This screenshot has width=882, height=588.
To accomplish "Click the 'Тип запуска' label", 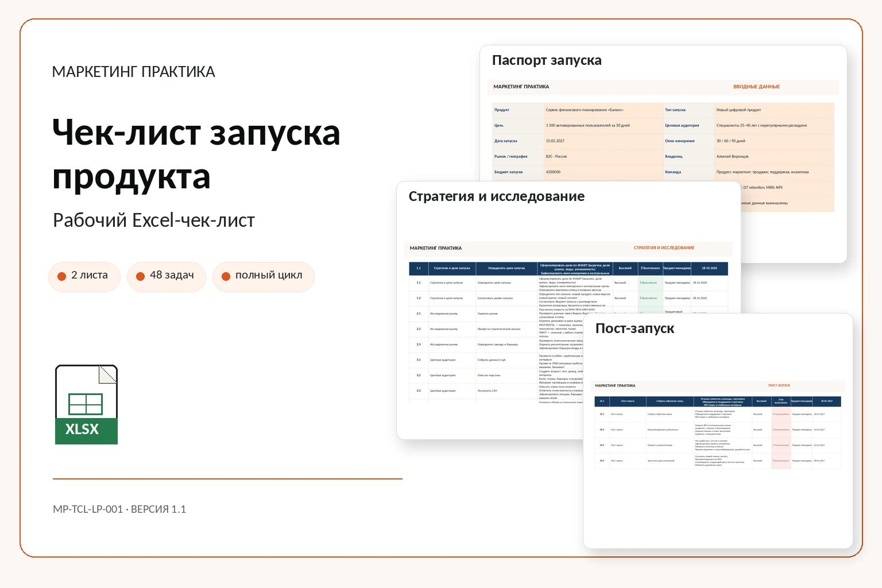I will (675, 110).
